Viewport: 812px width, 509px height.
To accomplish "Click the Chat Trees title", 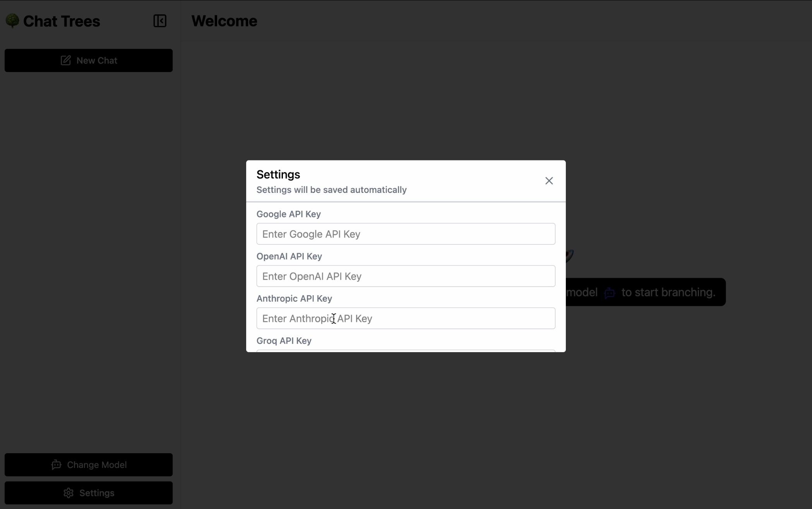I will pos(62,21).
